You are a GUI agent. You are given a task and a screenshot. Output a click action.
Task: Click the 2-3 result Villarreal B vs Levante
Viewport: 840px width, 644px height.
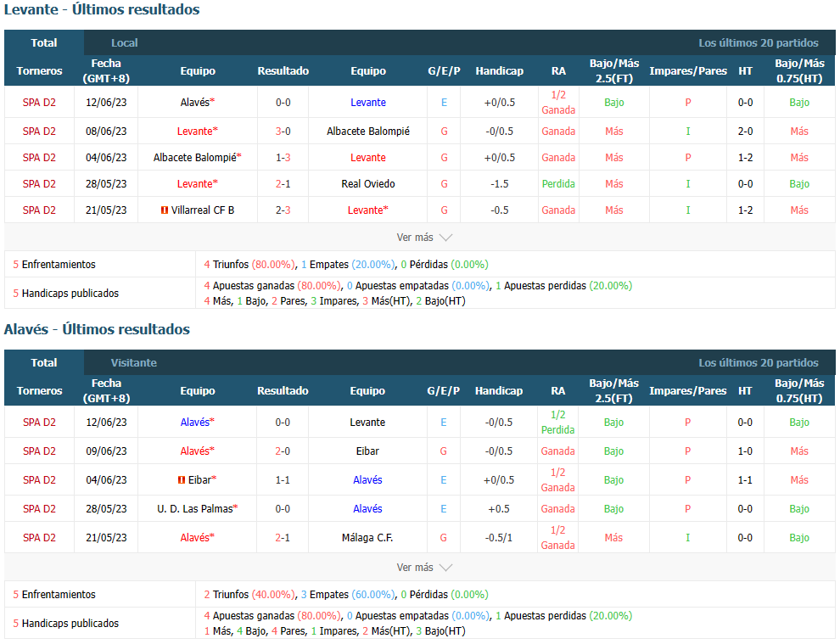pyautogui.click(x=283, y=210)
